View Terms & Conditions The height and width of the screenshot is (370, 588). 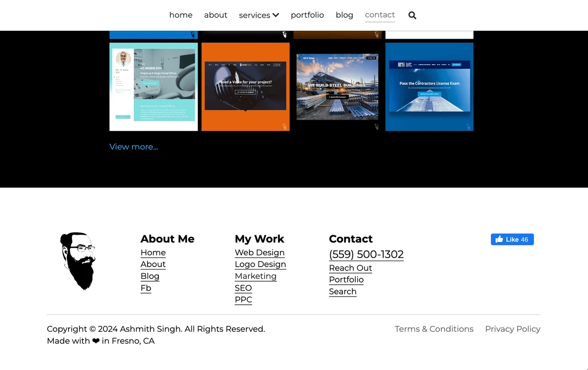(434, 329)
